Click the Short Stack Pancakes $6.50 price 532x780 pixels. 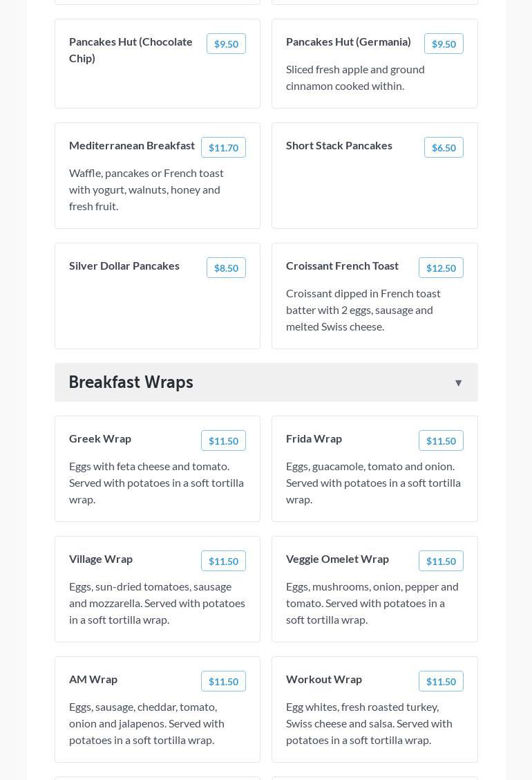(x=444, y=147)
